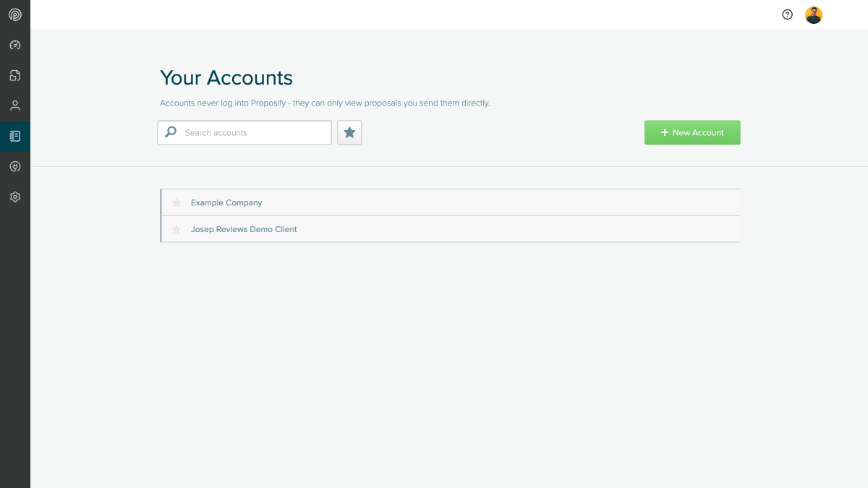Open the circular swirl icon in sidebar
Viewport: 868px width, 488px height.
click(15, 166)
